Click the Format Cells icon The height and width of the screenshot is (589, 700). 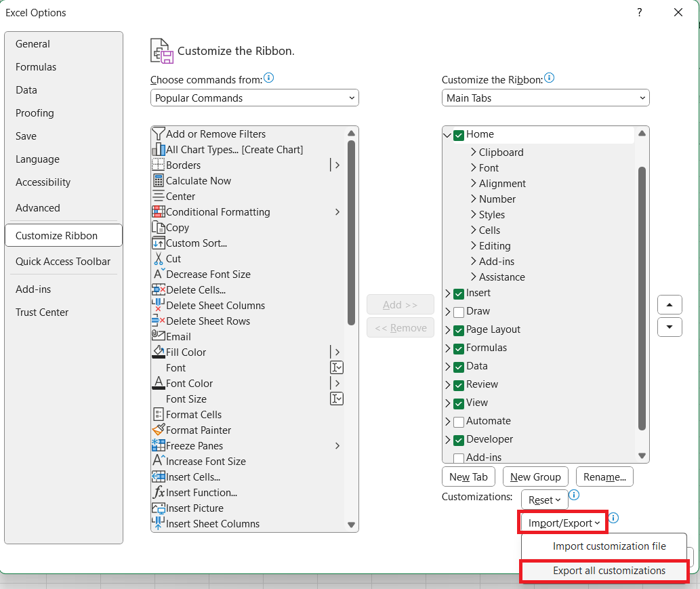[159, 414]
